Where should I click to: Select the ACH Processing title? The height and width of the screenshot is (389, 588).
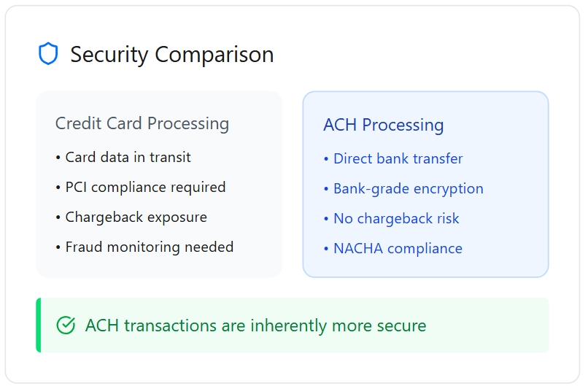click(x=384, y=126)
